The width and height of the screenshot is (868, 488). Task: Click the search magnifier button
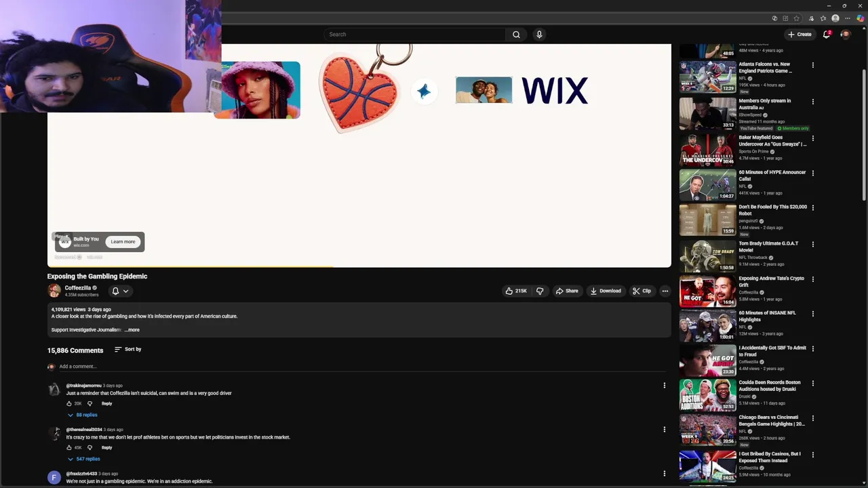coord(516,35)
